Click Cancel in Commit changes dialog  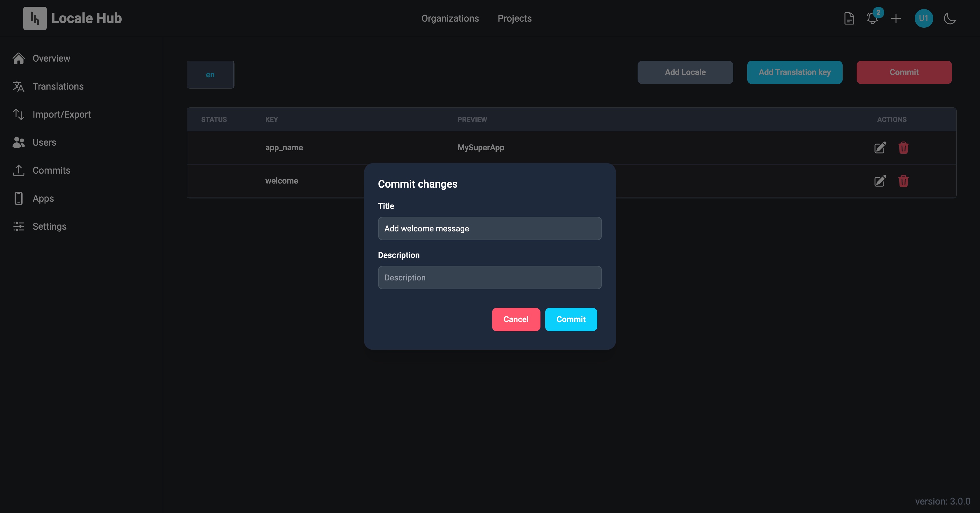click(516, 319)
